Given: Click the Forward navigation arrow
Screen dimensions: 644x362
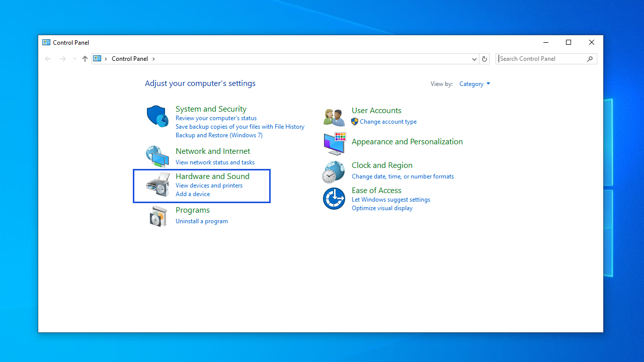Looking at the screenshot, I should click(x=62, y=59).
